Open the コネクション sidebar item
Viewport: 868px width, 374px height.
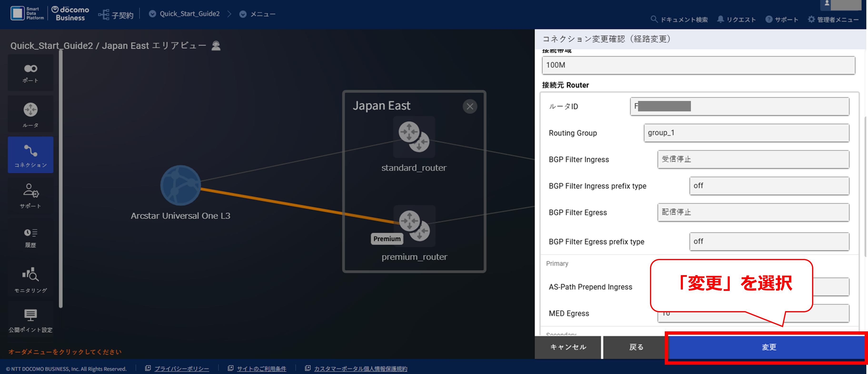coord(30,155)
